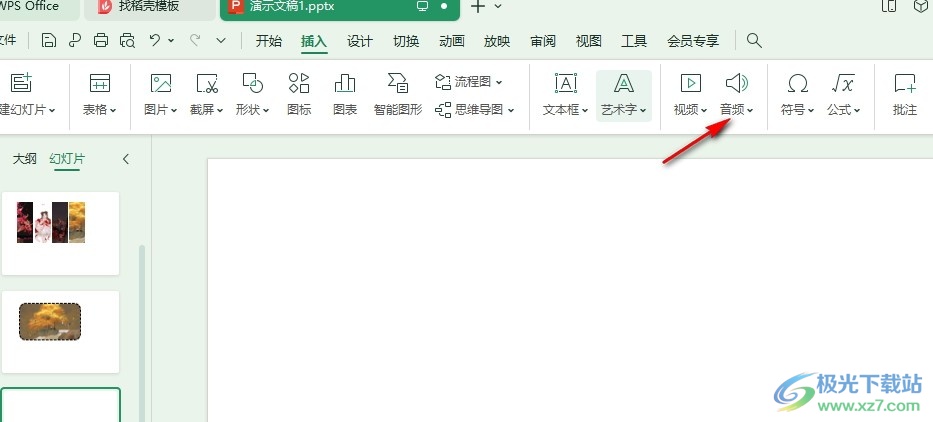Image resolution: width=933 pixels, height=422 pixels.
Task: Expand the undo history dropdown arrow
Action: (x=171, y=40)
